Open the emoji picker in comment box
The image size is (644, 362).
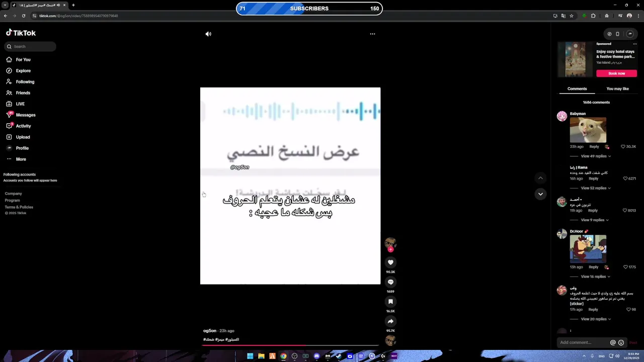coord(621,342)
